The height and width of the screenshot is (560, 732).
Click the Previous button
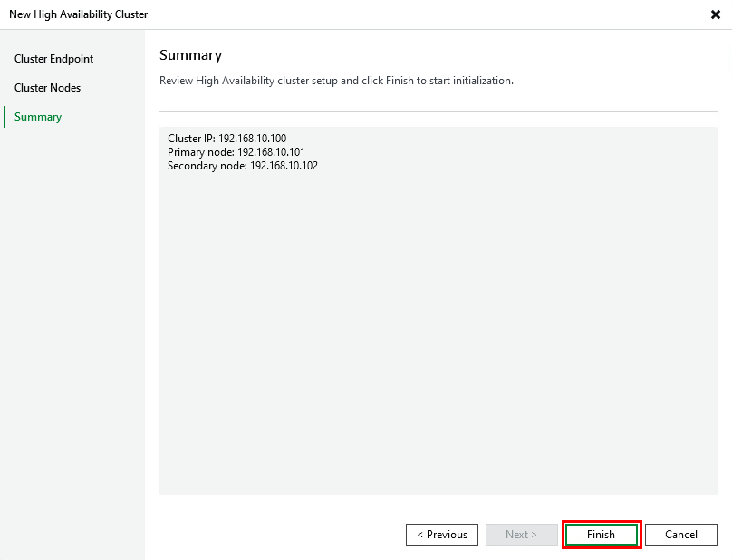(x=441, y=535)
